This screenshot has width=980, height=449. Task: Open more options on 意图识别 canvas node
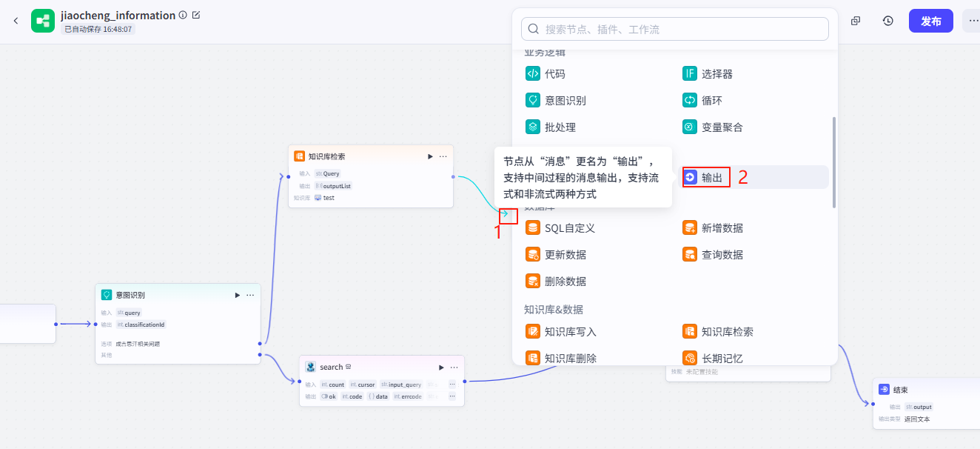tap(250, 295)
